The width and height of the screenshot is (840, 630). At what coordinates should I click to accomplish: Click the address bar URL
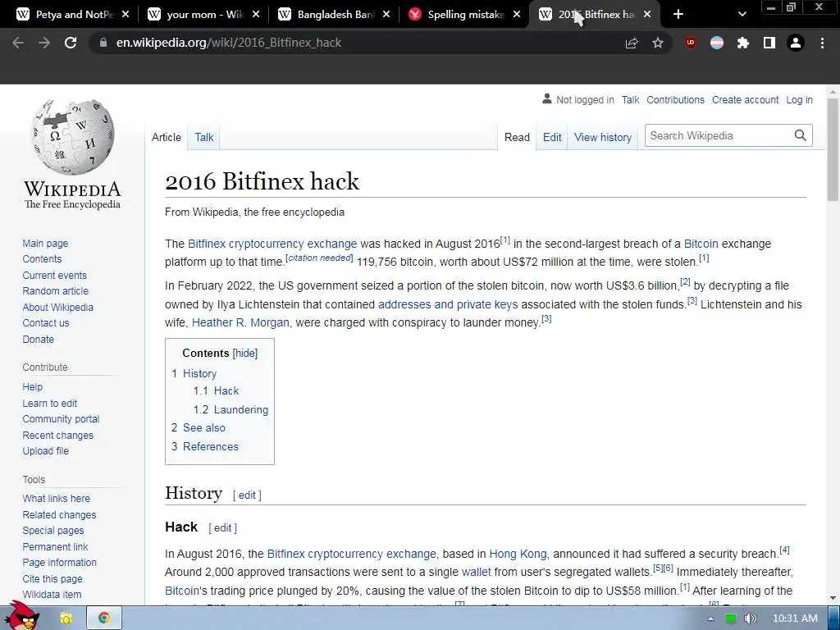(x=229, y=43)
